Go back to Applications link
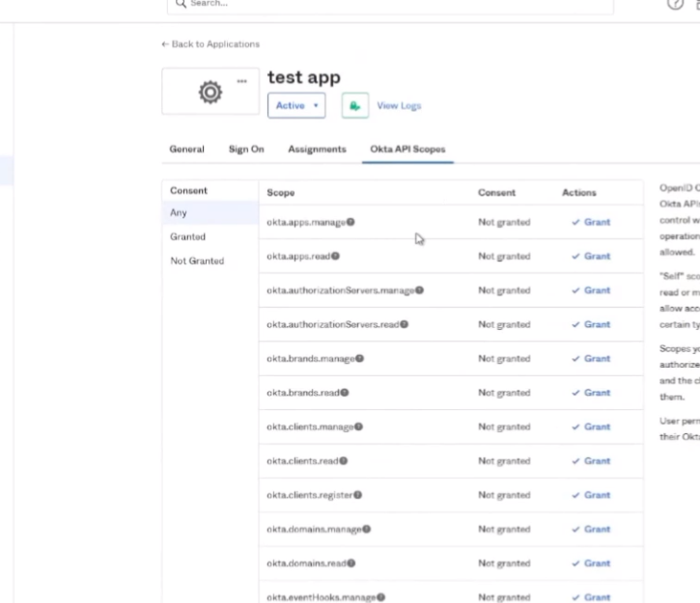The height and width of the screenshot is (603, 700). tap(210, 44)
